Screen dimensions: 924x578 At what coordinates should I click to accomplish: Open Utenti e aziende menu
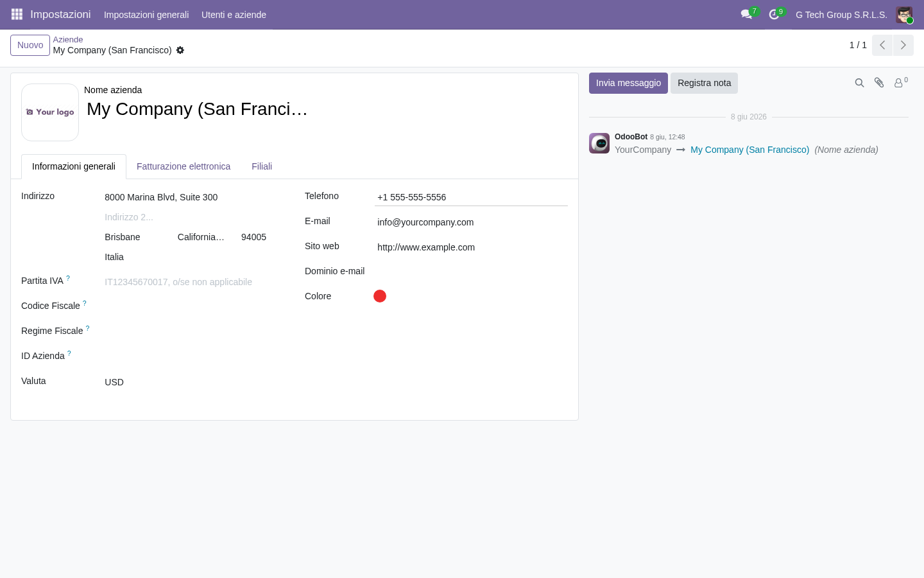tap(234, 14)
